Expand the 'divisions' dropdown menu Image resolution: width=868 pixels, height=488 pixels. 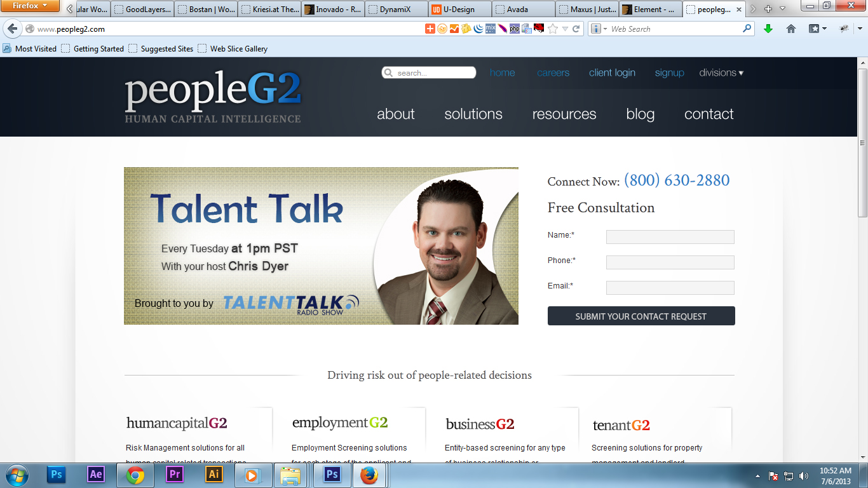[721, 72]
